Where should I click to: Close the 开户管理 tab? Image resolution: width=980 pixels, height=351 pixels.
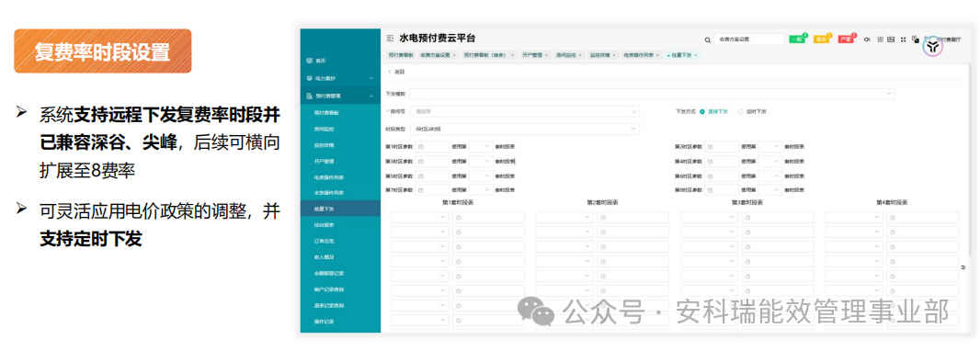click(x=546, y=55)
